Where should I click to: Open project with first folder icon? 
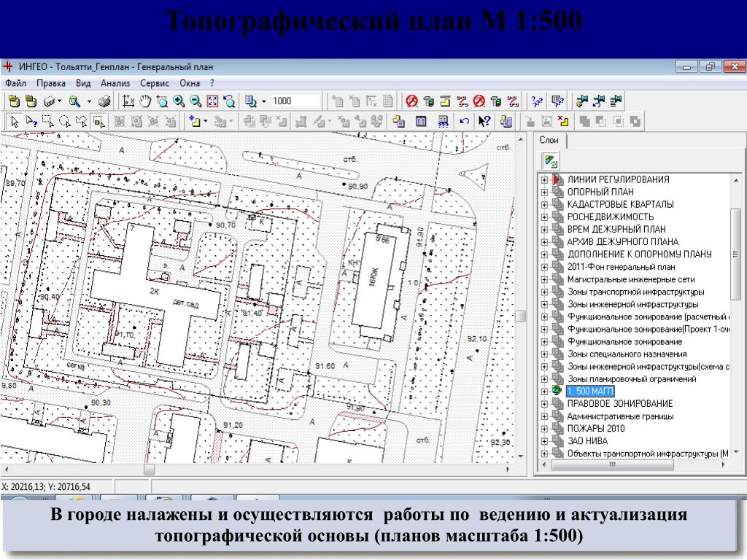15,101
